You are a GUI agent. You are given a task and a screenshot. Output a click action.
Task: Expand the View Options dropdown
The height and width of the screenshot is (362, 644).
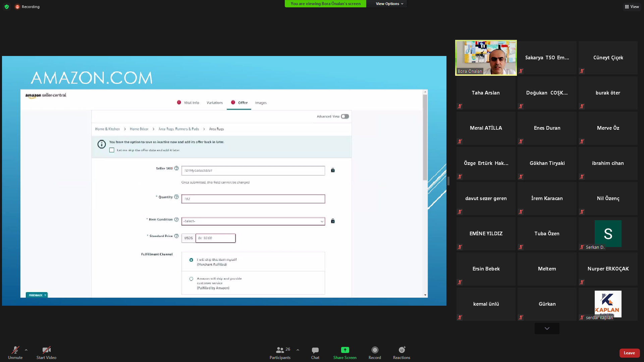tap(389, 4)
